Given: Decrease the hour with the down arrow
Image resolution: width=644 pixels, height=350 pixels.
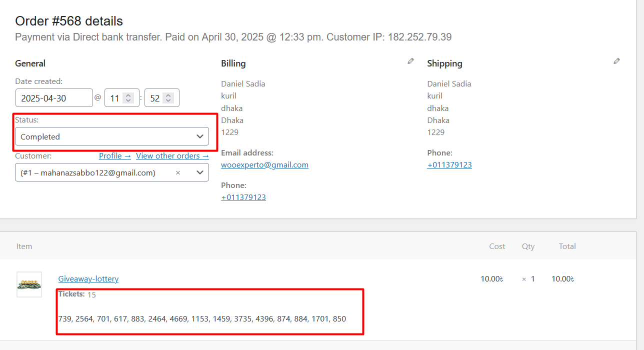Looking at the screenshot, I should pyautogui.click(x=128, y=101).
